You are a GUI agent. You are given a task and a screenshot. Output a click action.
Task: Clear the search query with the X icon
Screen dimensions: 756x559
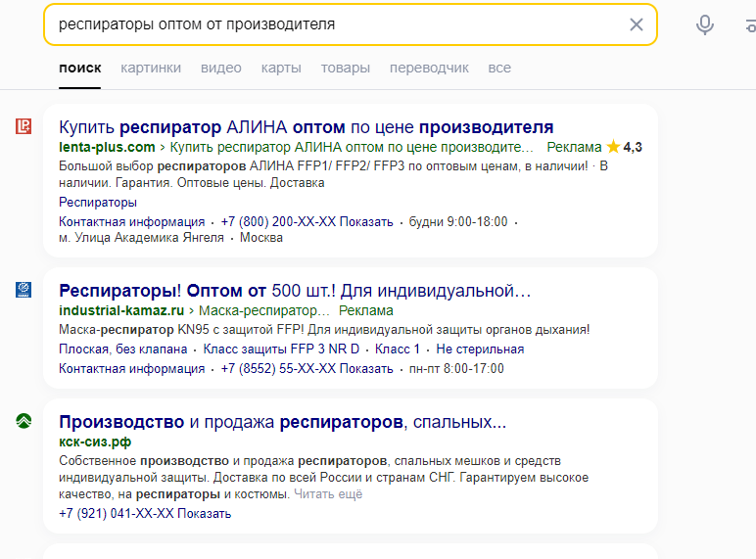pos(636,24)
